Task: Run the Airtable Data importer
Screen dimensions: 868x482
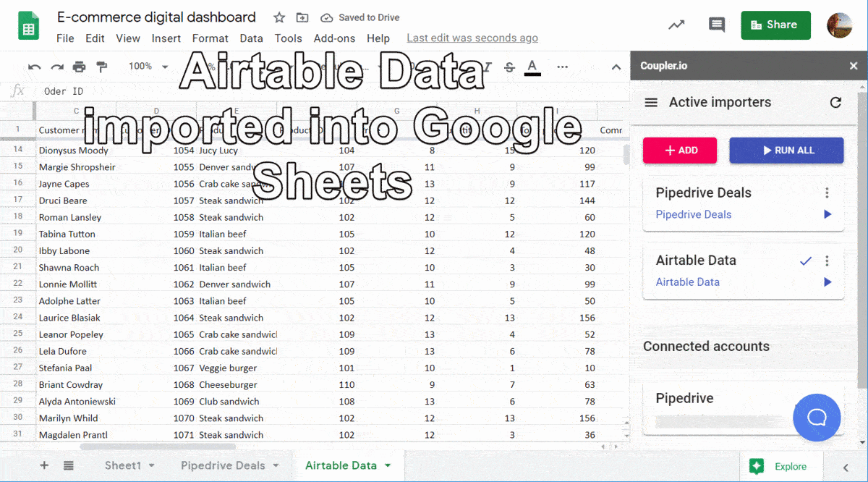Action: (827, 282)
